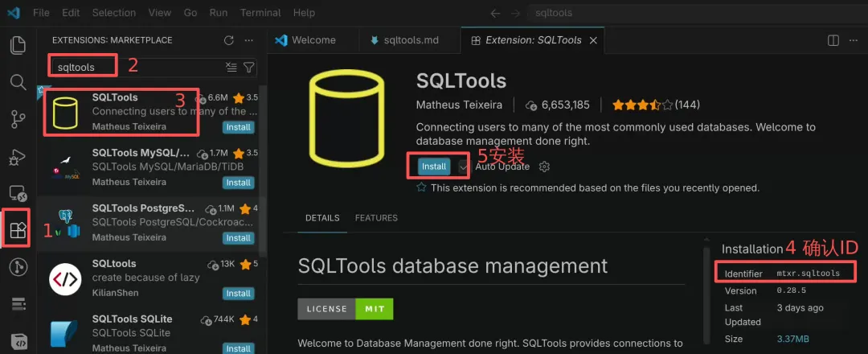Image resolution: width=868 pixels, height=354 pixels.
Task: Close the Extension: SQLTools tab
Action: point(593,40)
